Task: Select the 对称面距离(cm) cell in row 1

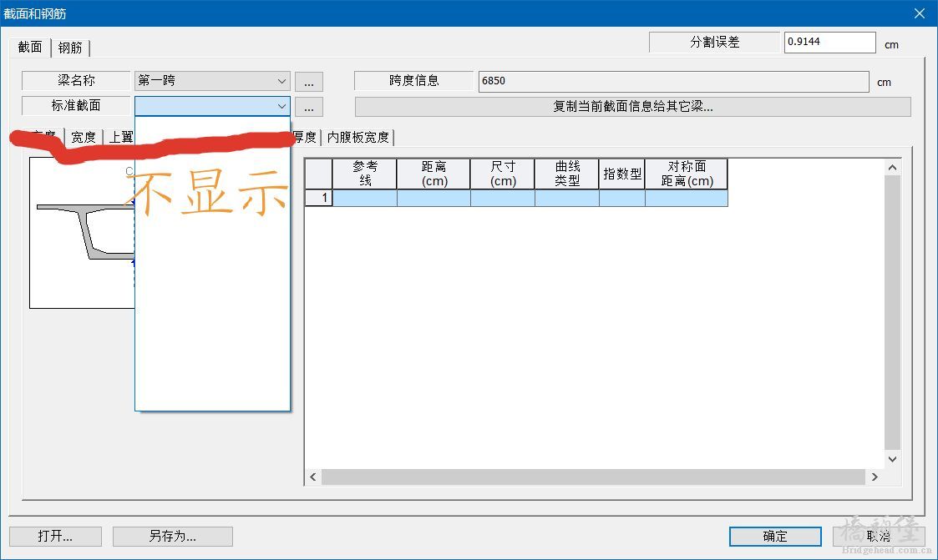Action: [x=687, y=198]
